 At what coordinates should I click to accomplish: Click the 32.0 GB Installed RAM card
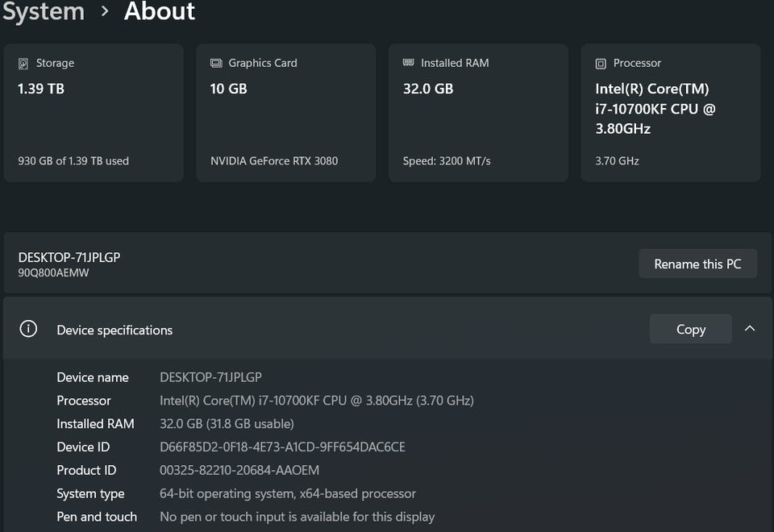coord(479,113)
